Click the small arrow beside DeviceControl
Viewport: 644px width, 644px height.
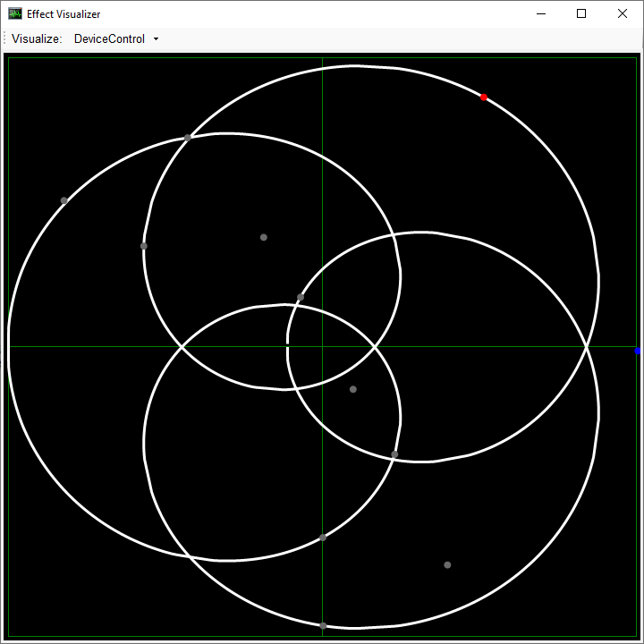[x=156, y=39]
